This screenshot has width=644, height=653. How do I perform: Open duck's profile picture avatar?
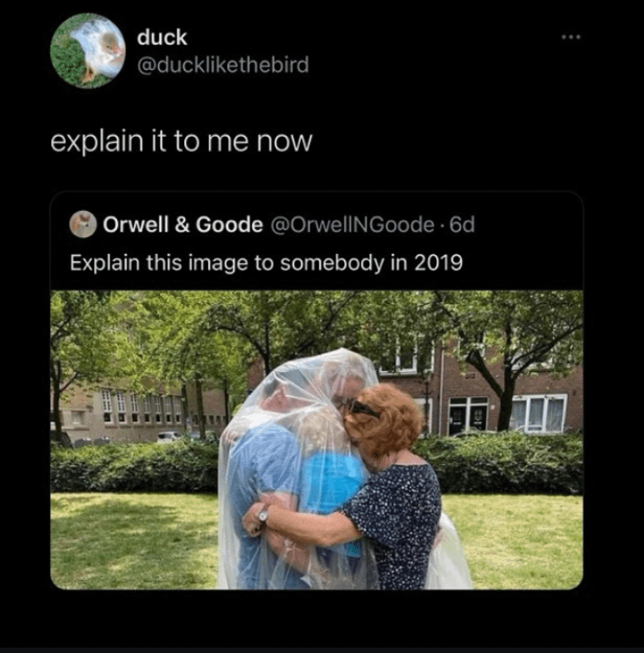point(88,51)
